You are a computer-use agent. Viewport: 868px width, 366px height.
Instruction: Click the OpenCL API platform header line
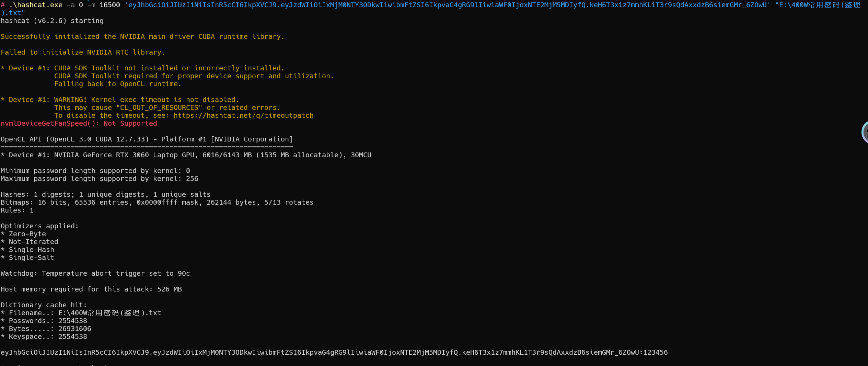(x=147, y=139)
